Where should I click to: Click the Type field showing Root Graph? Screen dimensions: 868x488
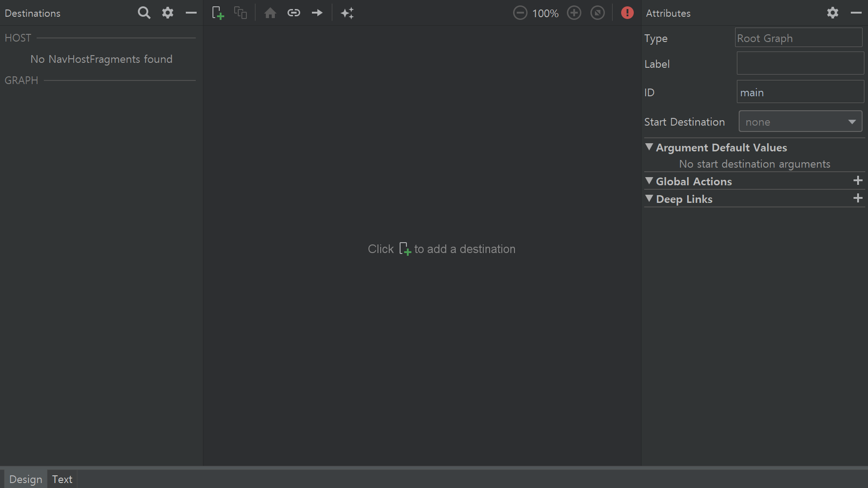point(798,38)
